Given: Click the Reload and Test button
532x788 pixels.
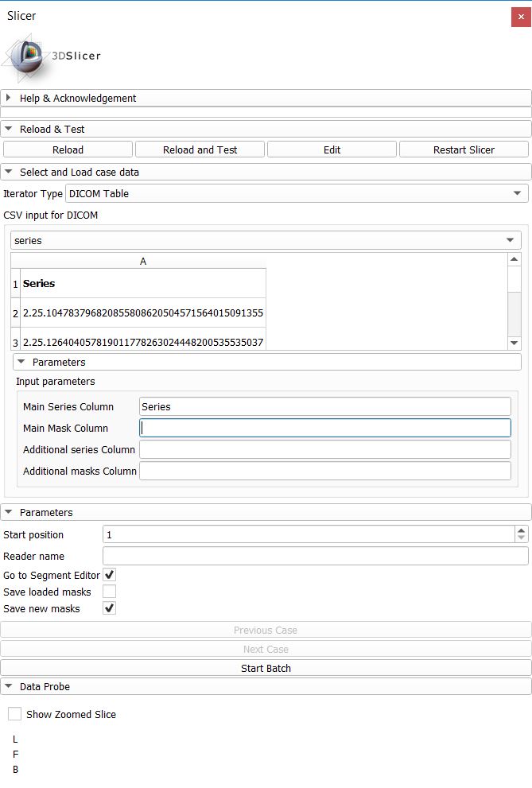Looking at the screenshot, I should pyautogui.click(x=200, y=149).
